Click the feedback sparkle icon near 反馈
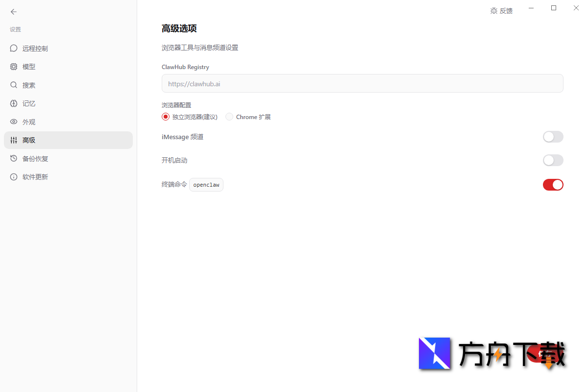The width and height of the screenshot is (588, 392). click(x=493, y=10)
